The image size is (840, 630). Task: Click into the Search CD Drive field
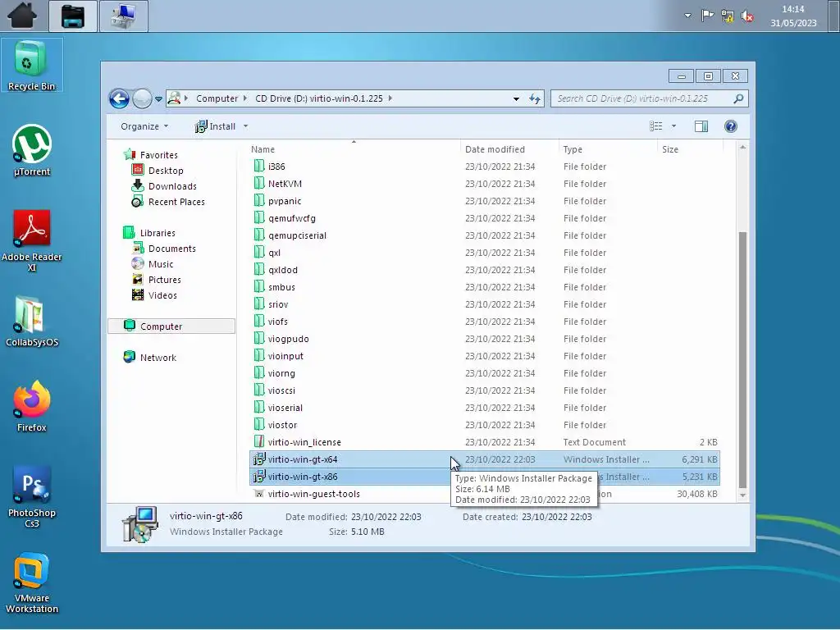click(x=642, y=98)
